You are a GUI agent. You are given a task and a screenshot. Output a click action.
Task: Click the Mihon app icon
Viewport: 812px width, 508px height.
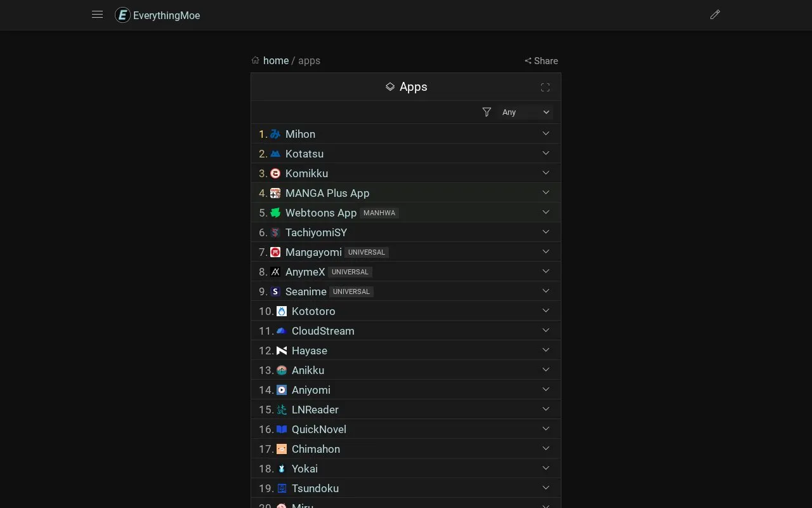[275, 134]
